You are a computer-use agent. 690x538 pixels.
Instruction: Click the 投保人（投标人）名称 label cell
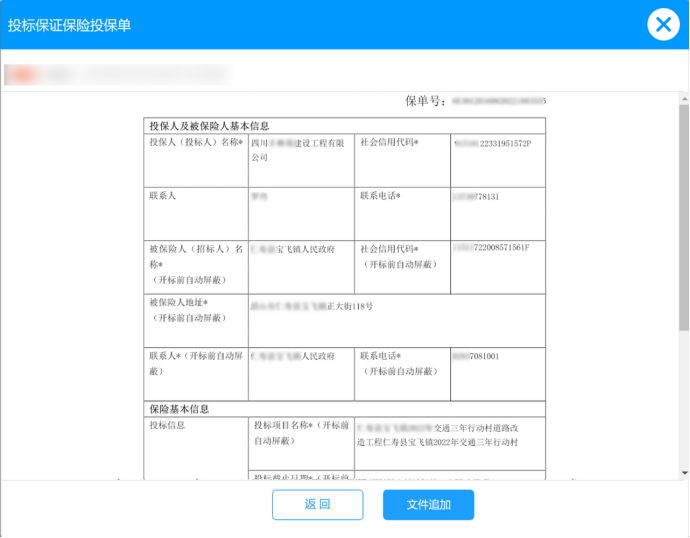196,143
